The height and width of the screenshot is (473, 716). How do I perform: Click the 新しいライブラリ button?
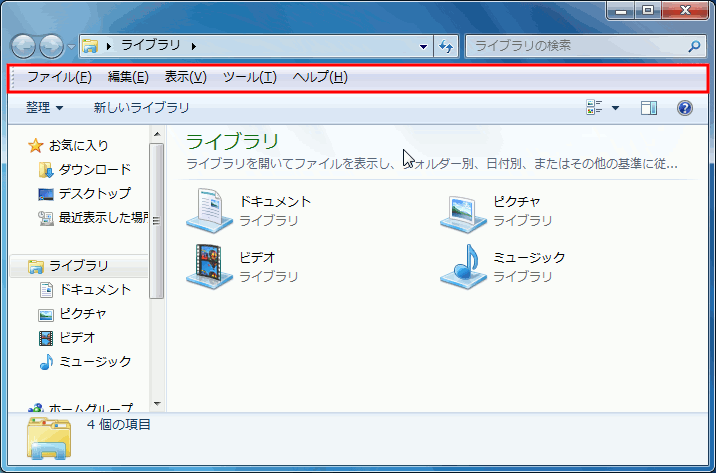coord(141,108)
